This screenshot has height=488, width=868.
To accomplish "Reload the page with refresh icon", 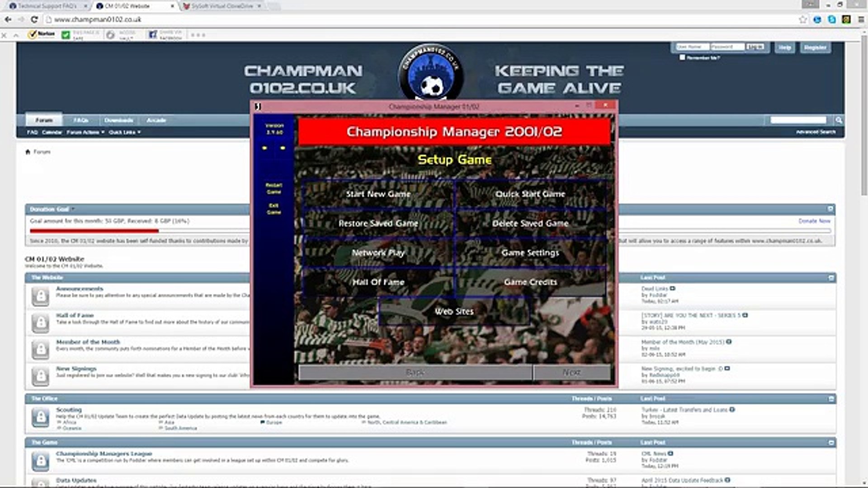I will coord(34,19).
